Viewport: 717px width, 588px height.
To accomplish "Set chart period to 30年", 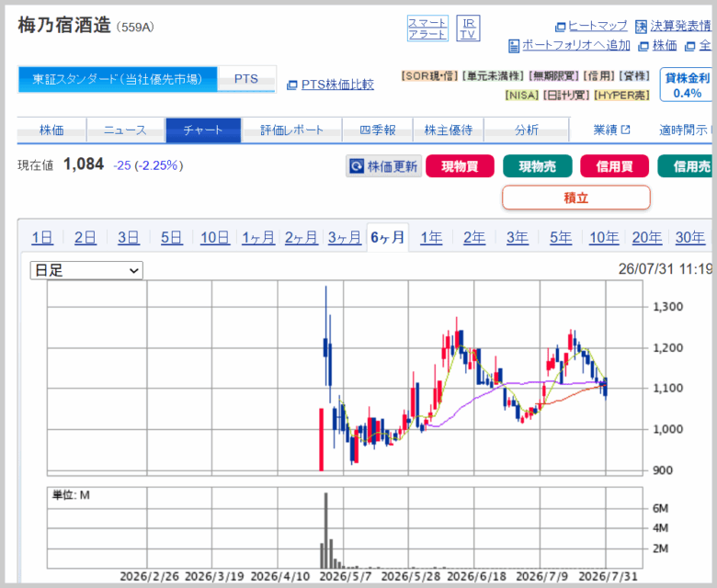I will [x=690, y=238].
